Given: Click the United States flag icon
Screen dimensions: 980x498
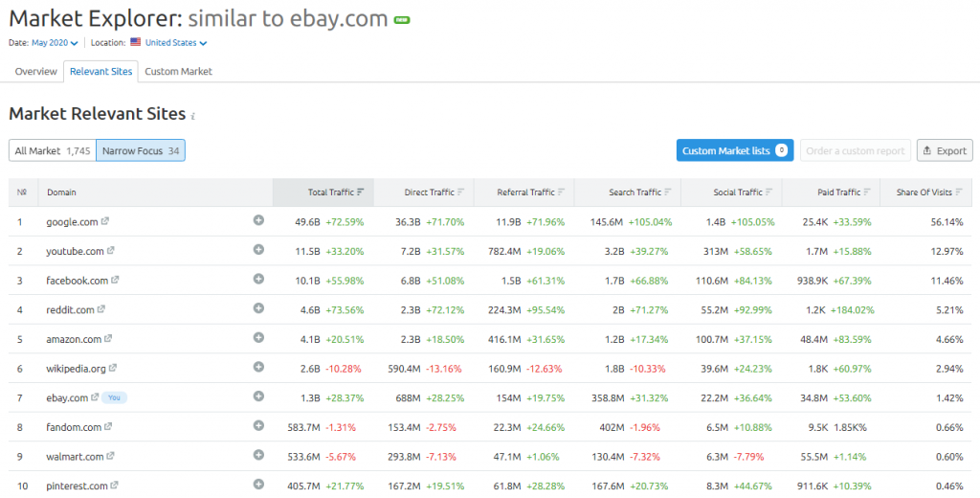Looking at the screenshot, I should [136, 42].
